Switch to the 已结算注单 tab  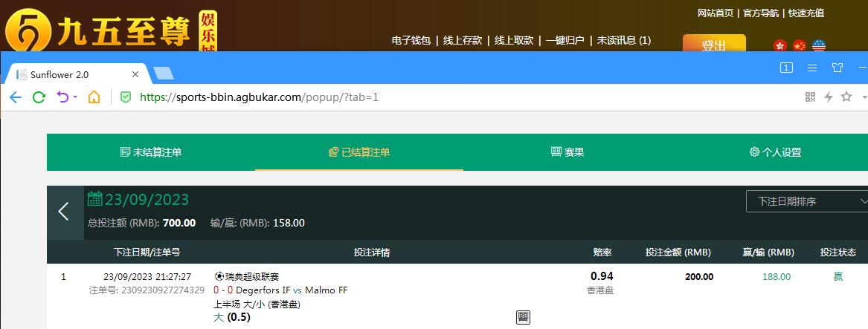359,152
